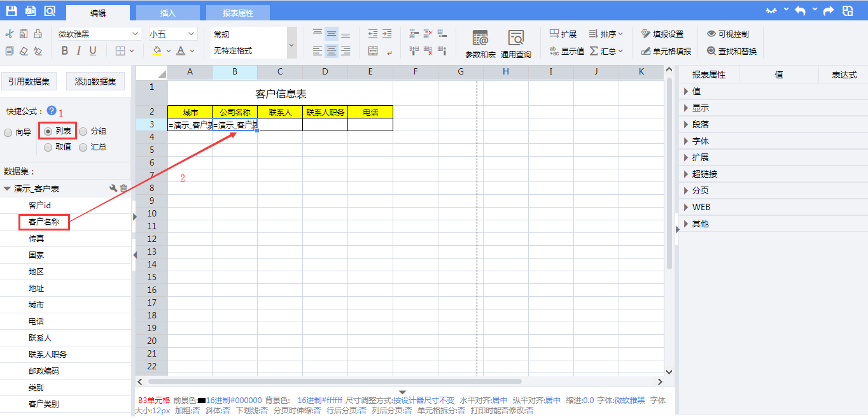Click the yellow fill color swatch
This screenshot has width=868, height=419.
coord(157,51)
